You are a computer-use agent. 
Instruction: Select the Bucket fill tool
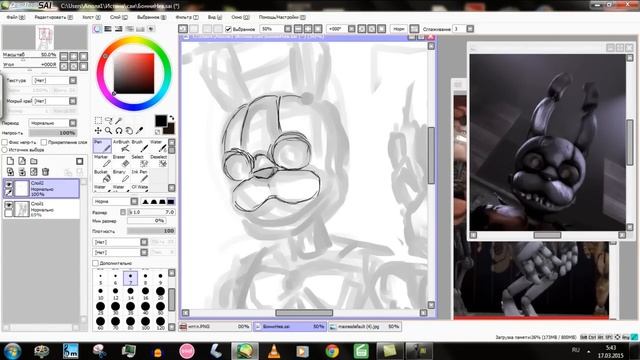pos(102,176)
